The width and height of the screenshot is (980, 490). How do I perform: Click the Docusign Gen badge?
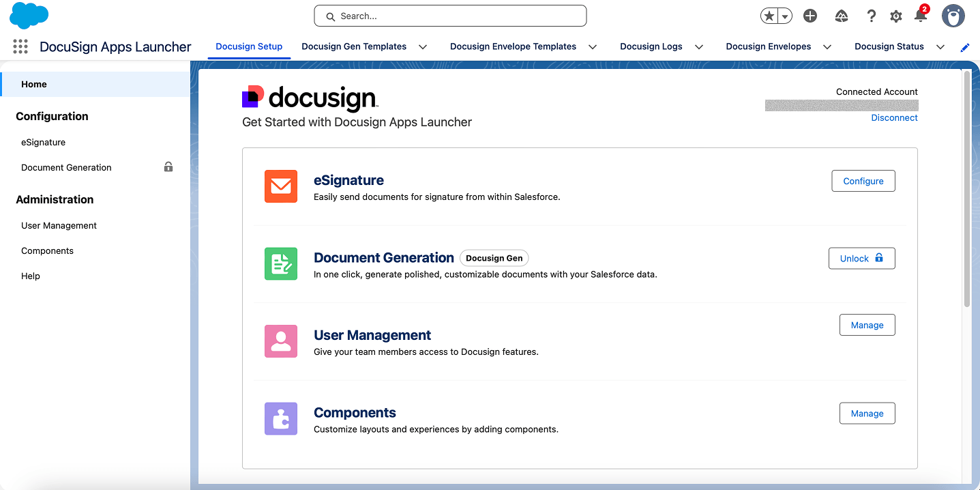tap(494, 258)
